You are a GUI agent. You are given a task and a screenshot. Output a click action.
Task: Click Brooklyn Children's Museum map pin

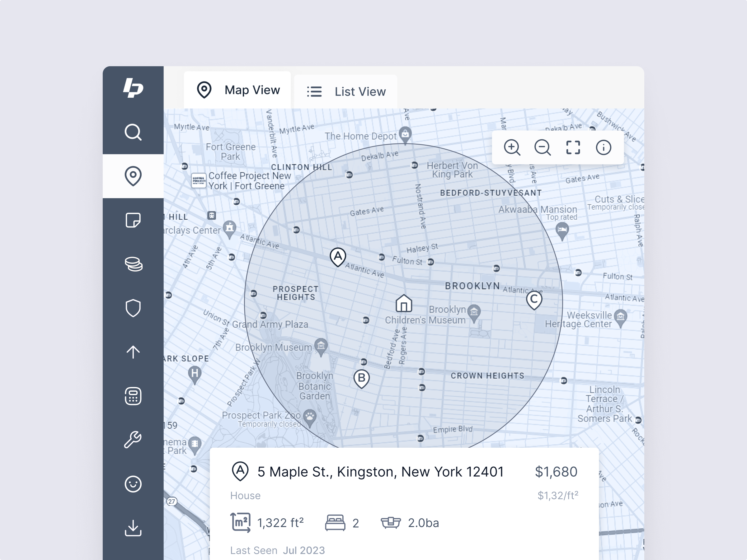click(x=474, y=314)
